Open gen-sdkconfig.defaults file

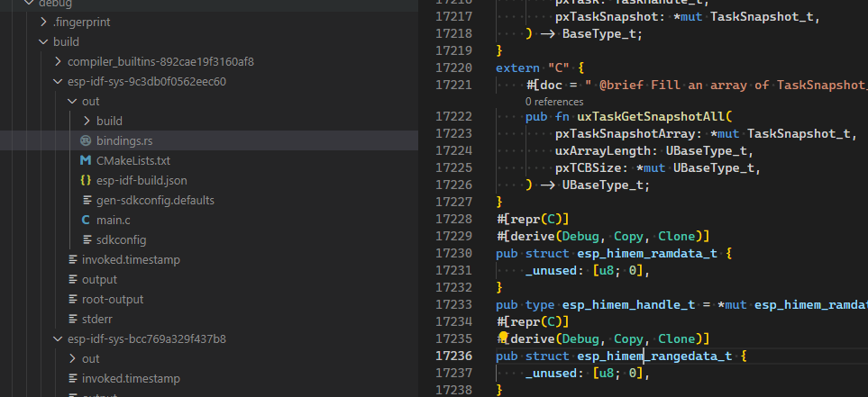[x=155, y=200]
